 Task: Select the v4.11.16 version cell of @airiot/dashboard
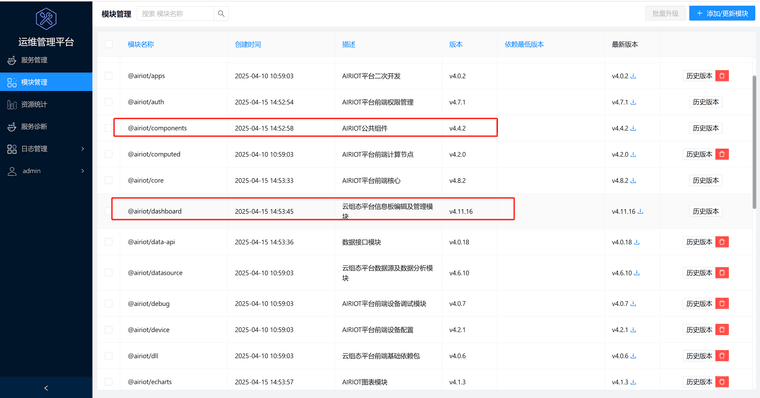(x=461, y=211)
